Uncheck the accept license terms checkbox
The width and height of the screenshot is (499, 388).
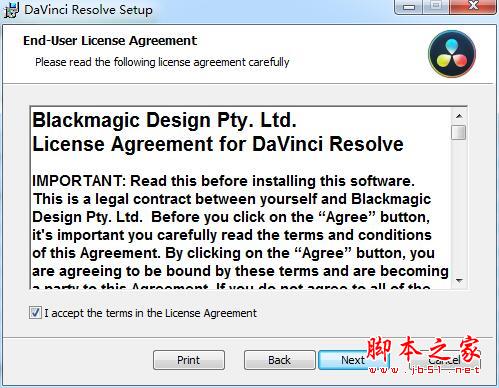click(35, 313)
